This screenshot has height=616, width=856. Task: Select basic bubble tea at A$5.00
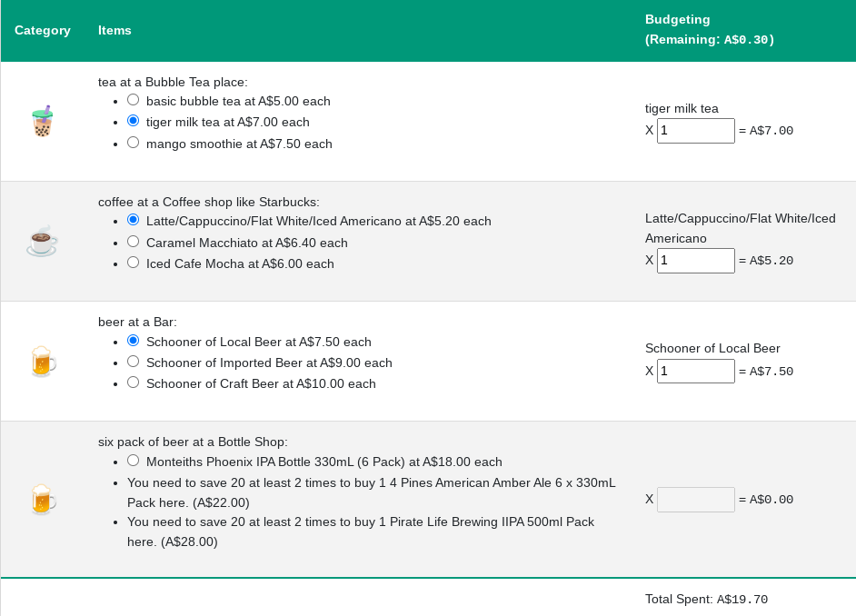(x=134, y=100)
